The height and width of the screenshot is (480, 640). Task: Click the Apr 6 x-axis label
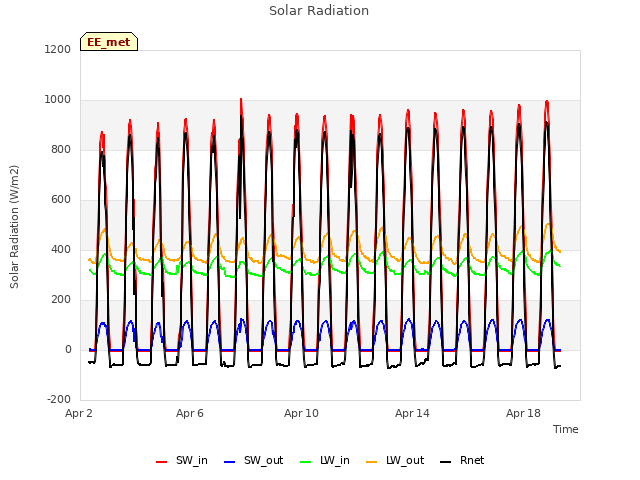(190, 413)
